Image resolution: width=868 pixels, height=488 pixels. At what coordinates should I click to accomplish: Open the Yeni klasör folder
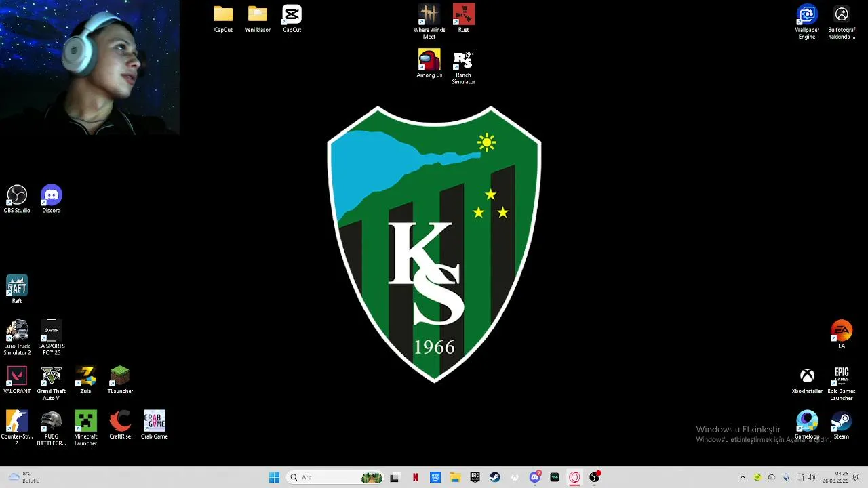pyautogui.click(x=258, y=19)
